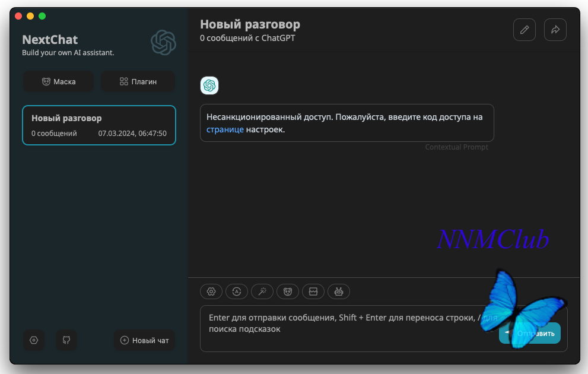
Task: Close window with red button
Action: pyautogui.click(x=18, y=16)
